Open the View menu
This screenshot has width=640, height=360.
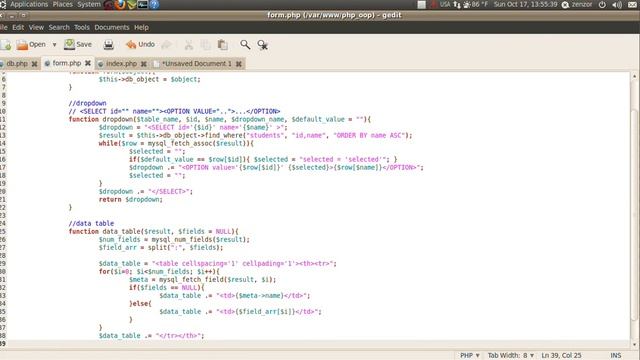(x=36, y=27)
